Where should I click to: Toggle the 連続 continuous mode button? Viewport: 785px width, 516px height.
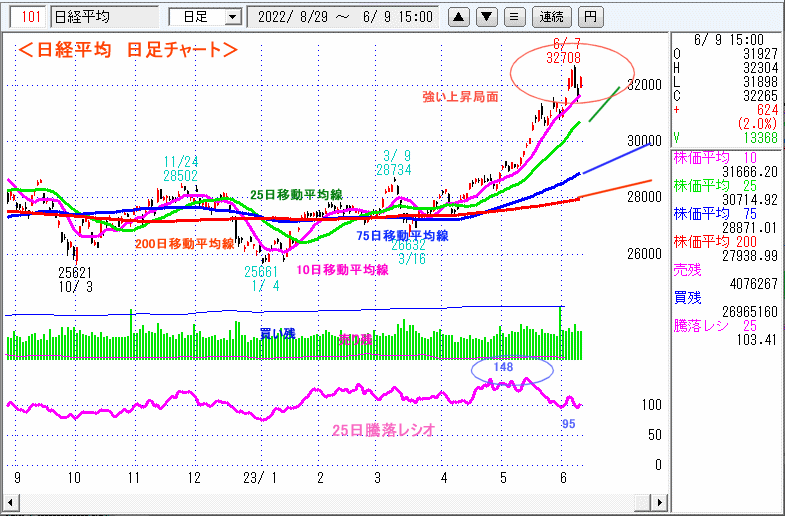click(552, 17)
